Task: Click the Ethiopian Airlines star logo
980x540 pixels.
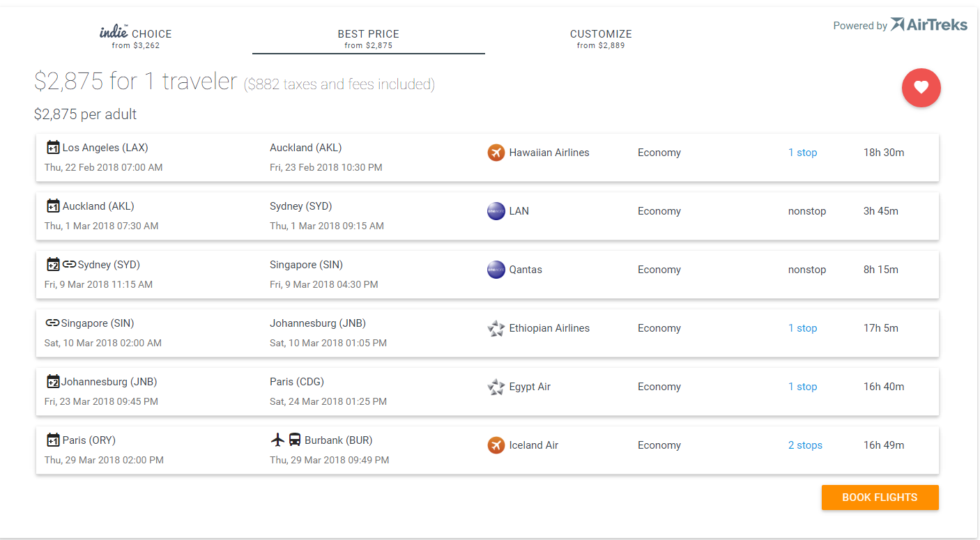Action: click(x=496, y=328)
